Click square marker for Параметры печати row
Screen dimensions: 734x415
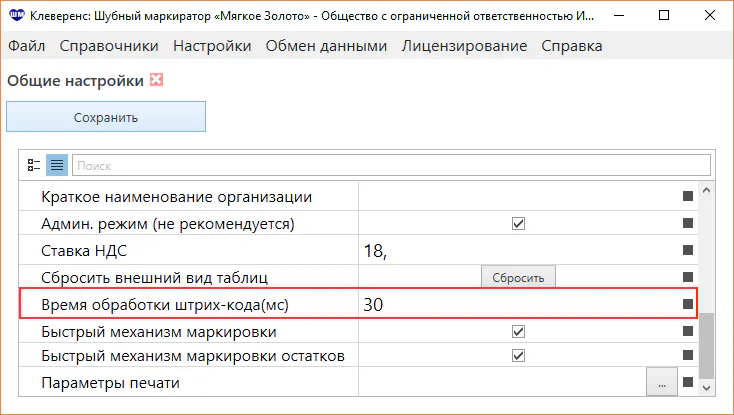[x=688, y=382]
